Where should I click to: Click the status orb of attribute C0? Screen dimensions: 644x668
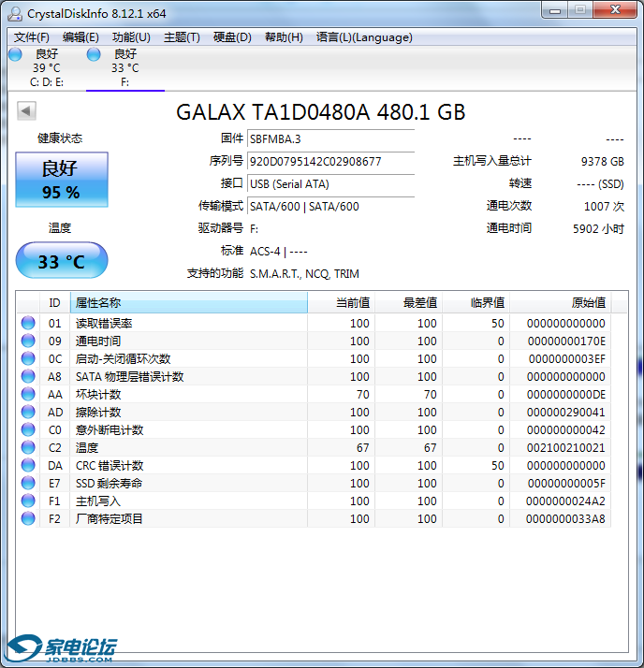pyautogui.click(x=28, y=429)
